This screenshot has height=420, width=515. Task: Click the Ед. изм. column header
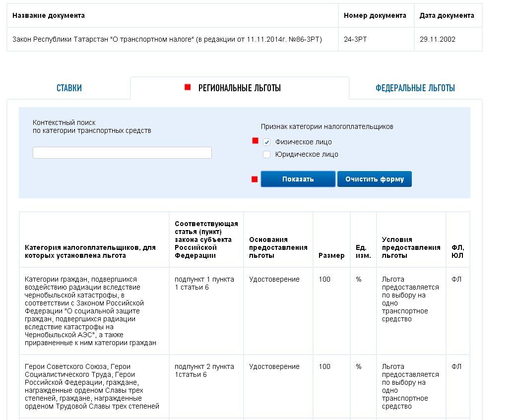pos(363,251)
